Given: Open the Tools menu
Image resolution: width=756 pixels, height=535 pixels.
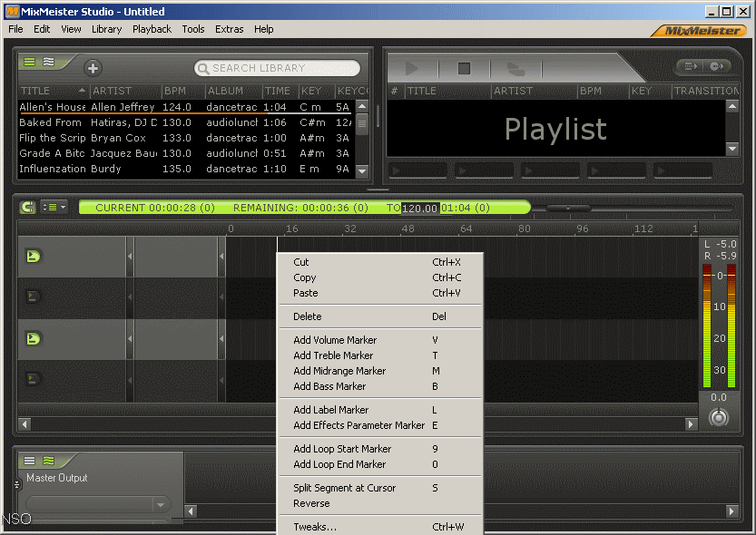Looking at the screenshot, I should click(192, 29).
